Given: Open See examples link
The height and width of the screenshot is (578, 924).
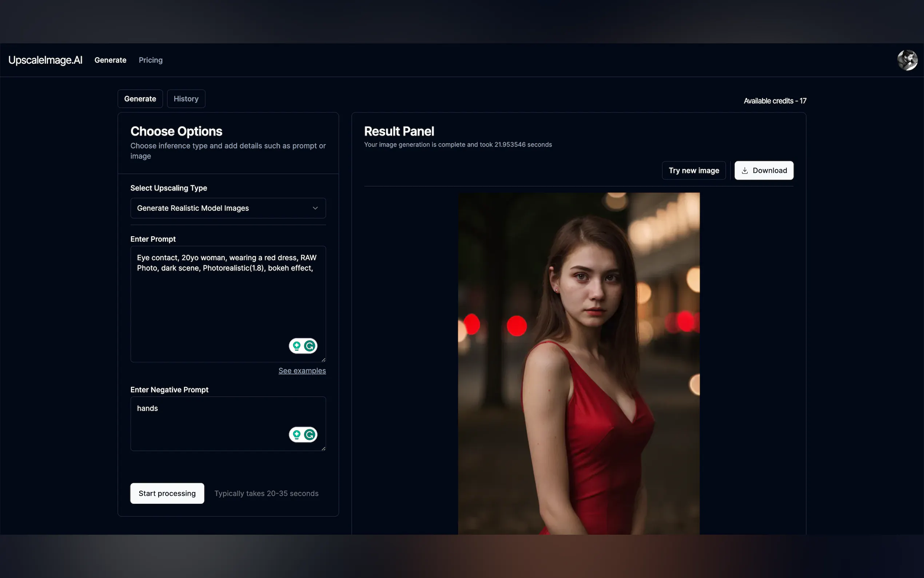Looking at the screenshot, I should click(302, 371).
